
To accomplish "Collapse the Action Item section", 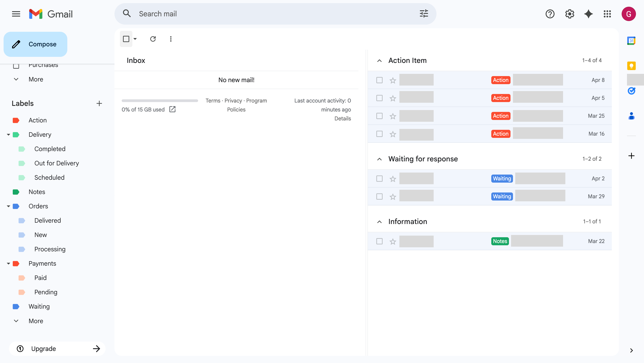I will [x=379, y=61].
